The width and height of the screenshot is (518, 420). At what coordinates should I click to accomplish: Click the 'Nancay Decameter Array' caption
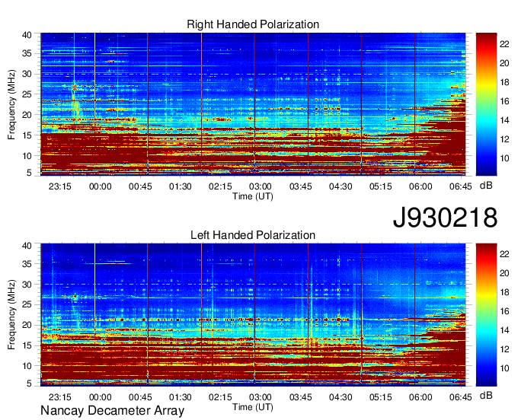(x=112, y=411)
